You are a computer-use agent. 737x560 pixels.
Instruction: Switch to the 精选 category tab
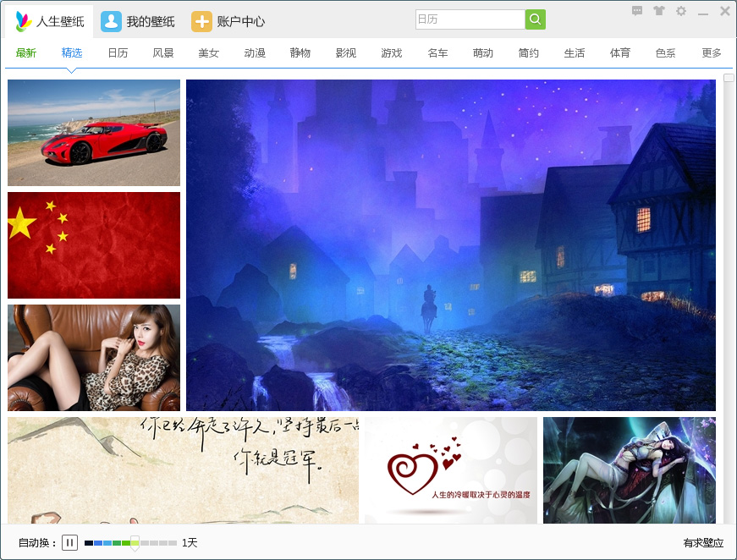[x=72, y=53]
